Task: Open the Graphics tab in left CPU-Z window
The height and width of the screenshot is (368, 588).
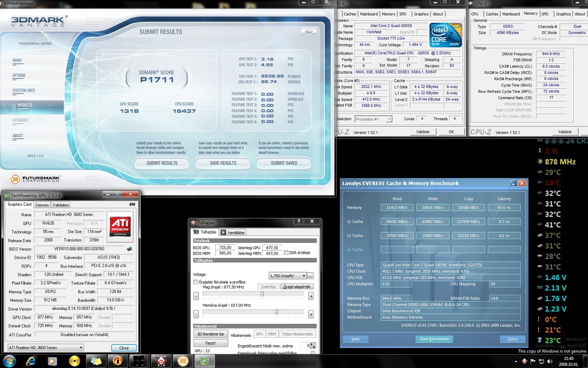Action: point(421,14)
